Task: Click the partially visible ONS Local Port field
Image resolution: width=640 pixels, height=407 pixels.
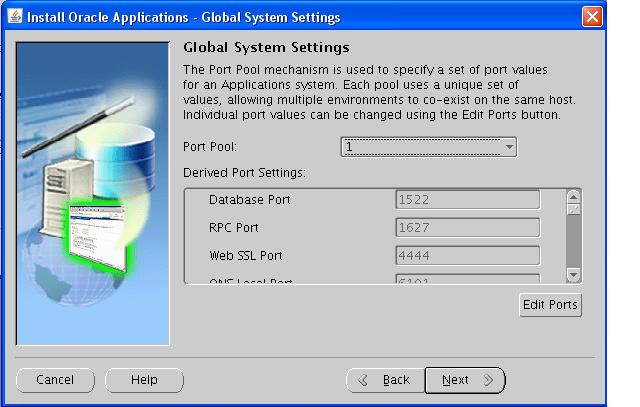Action: (467, 282)
